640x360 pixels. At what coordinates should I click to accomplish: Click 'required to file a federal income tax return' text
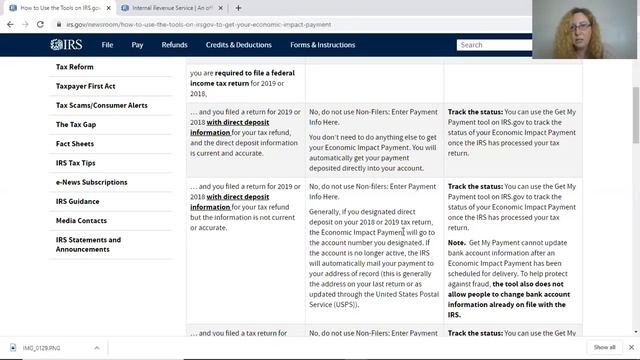242,78
